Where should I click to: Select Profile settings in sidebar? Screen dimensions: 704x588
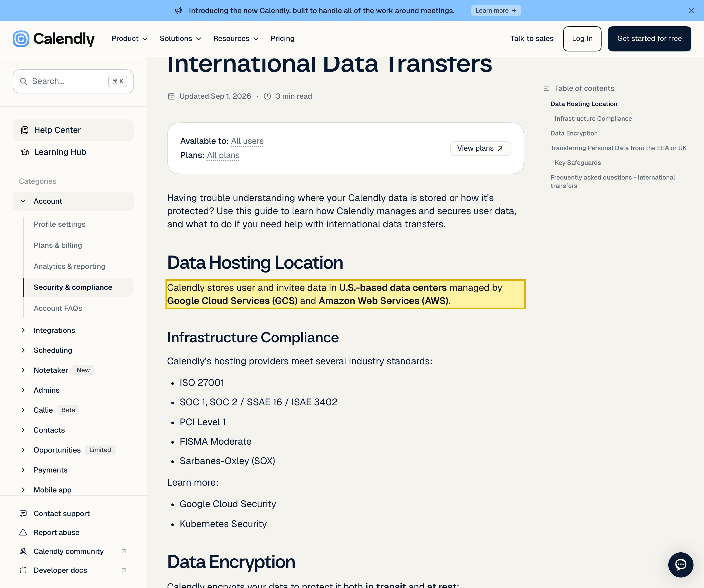pos(59,224)
